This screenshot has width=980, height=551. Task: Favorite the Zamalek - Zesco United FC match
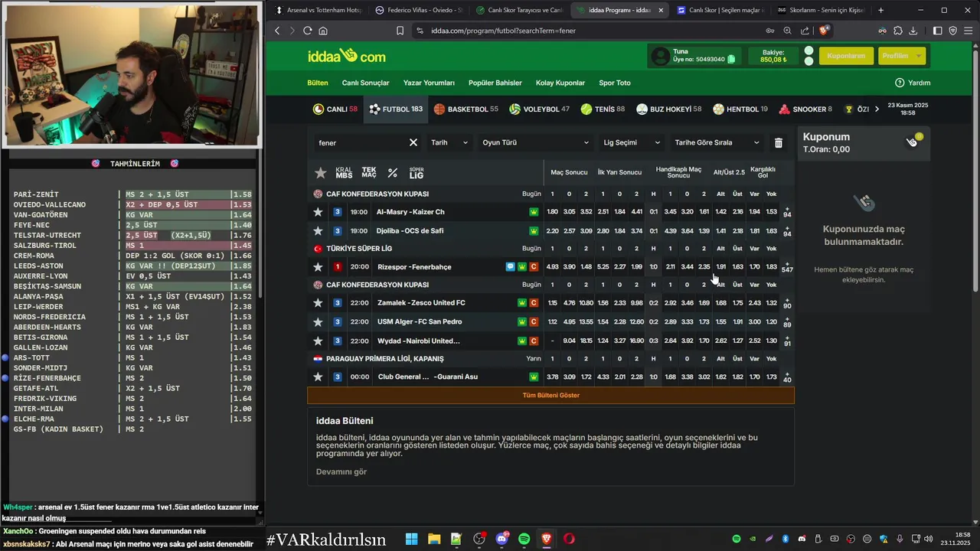(318, 303)
